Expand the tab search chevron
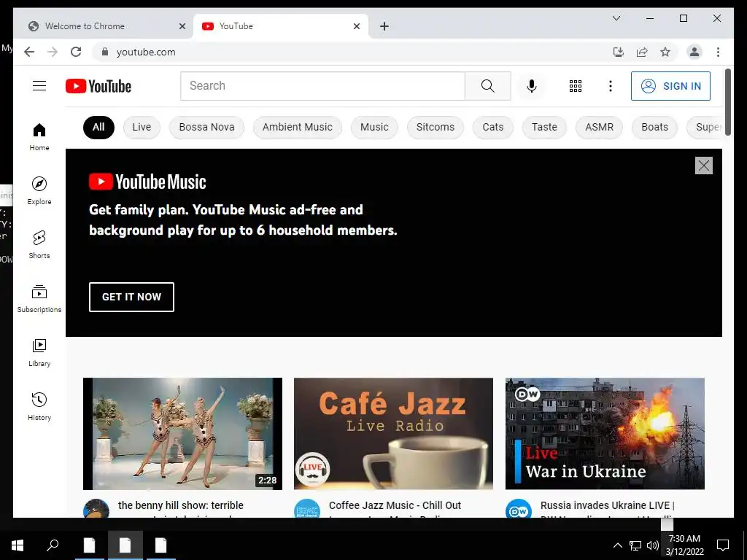The image size is (747, 560). coord(616,18)
